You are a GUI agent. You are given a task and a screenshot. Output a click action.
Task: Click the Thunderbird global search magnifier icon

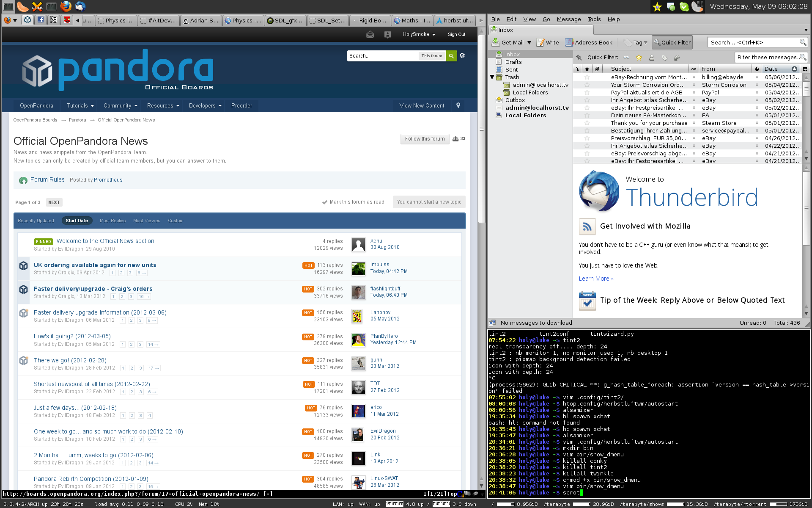802,42
